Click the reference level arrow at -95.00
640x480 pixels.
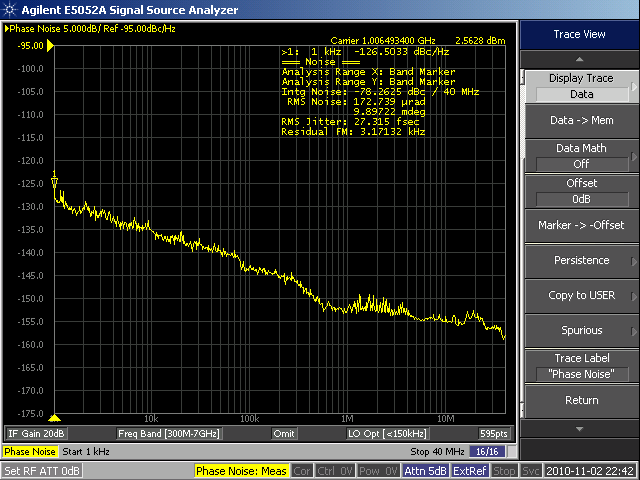click(x=50, y=46)
